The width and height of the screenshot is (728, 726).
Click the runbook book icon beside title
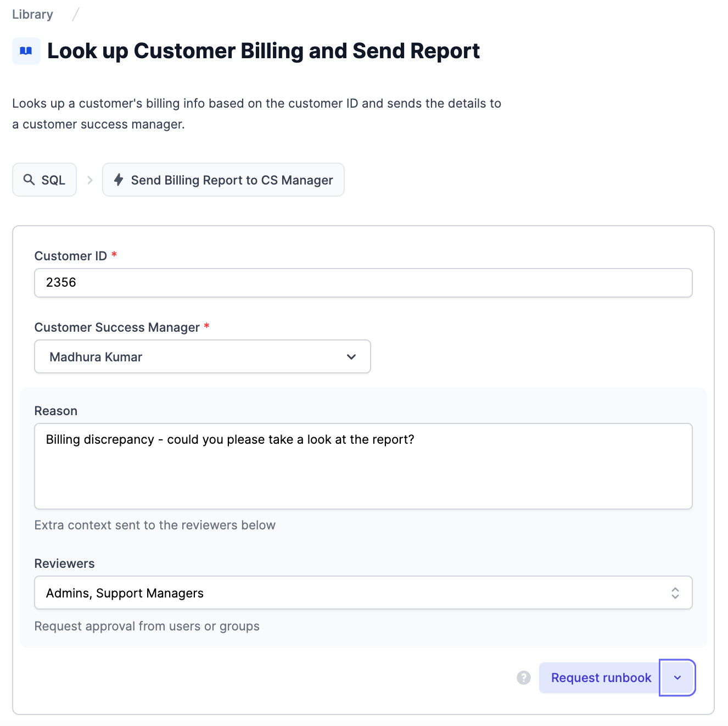pos(26,51)
